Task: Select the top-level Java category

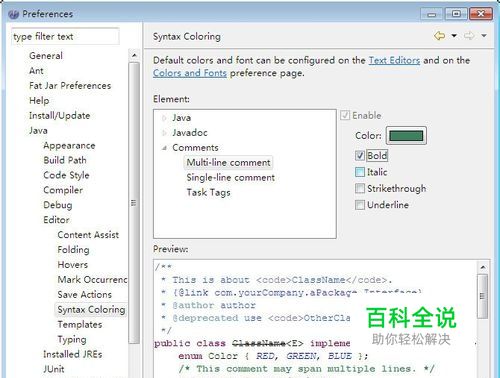Action: (x=38, y=130)
